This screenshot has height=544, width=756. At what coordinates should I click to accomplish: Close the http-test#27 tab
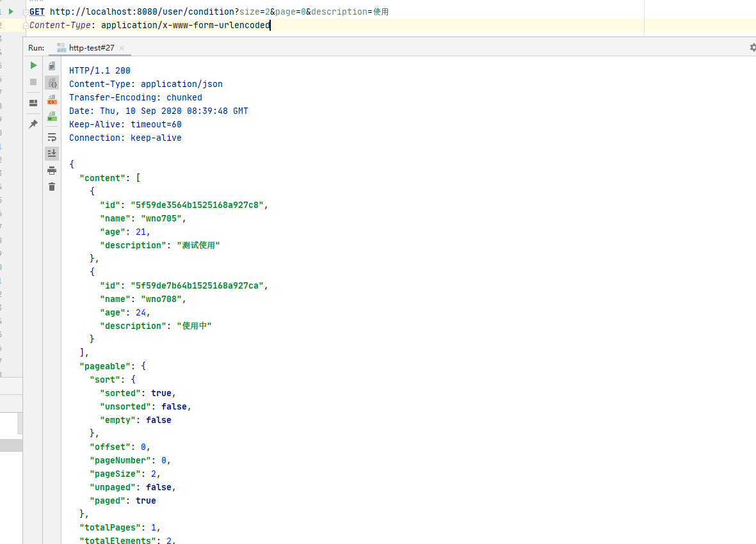tap(122, 48)
